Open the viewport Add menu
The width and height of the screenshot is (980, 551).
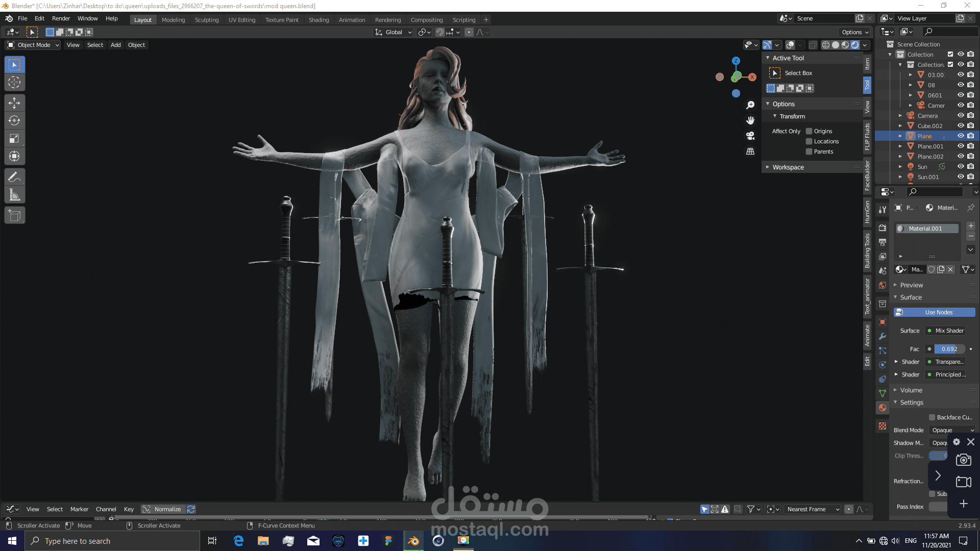point(116,45)
